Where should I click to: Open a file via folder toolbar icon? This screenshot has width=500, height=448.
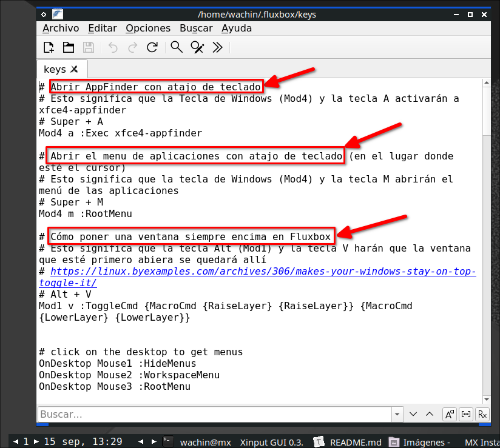[68, 47]
